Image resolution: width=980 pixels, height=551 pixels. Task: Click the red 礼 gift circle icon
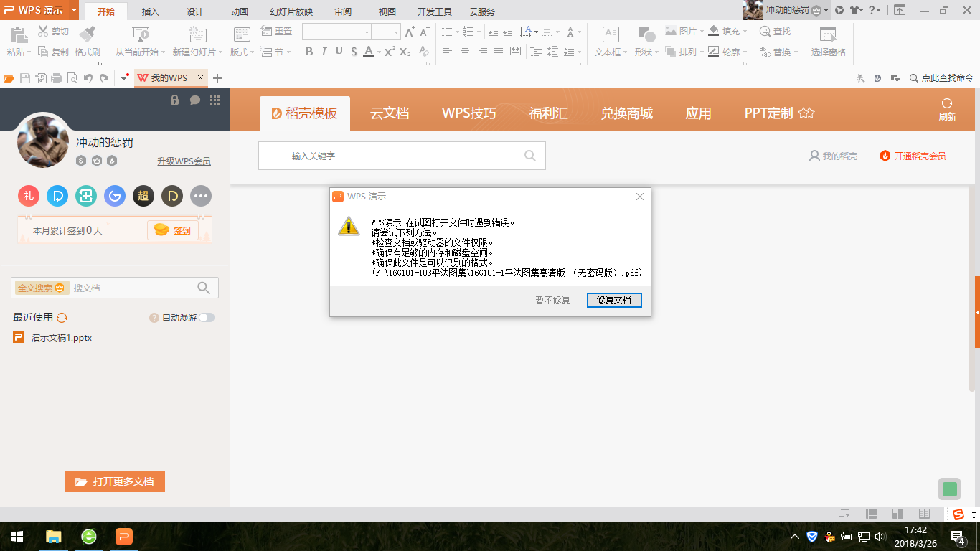click(29, 195)
